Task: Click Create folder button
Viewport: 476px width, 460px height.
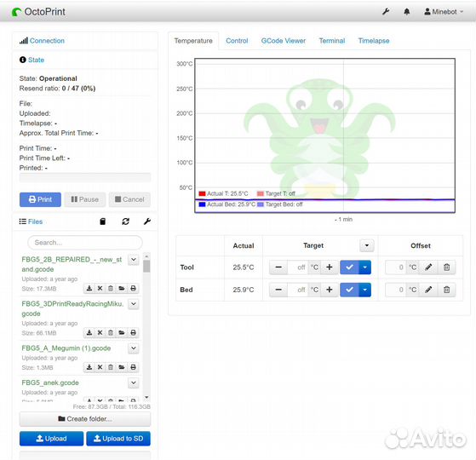Action: coord(85,419)
